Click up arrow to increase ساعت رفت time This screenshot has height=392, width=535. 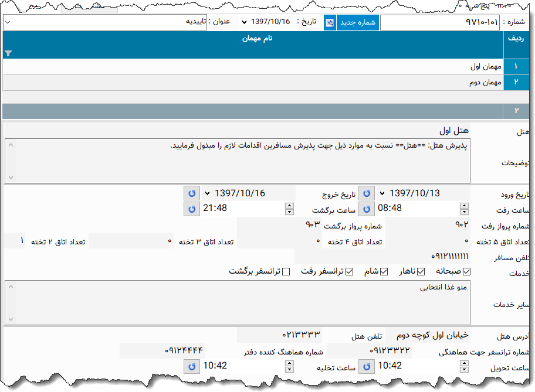click(x=464, y=206)
